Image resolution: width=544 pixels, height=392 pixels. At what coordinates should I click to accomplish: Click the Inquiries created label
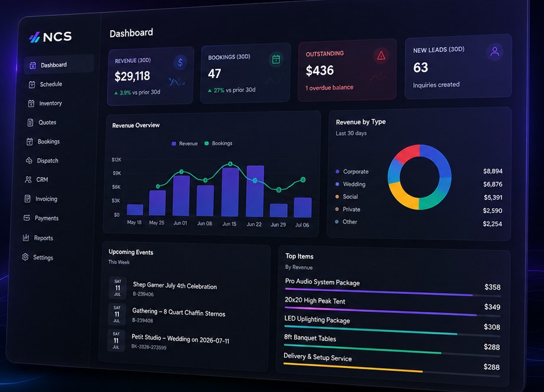436,84
